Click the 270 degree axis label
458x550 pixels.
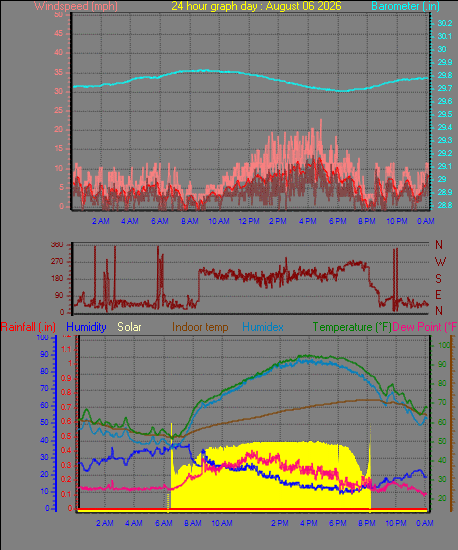click(57, 261)
